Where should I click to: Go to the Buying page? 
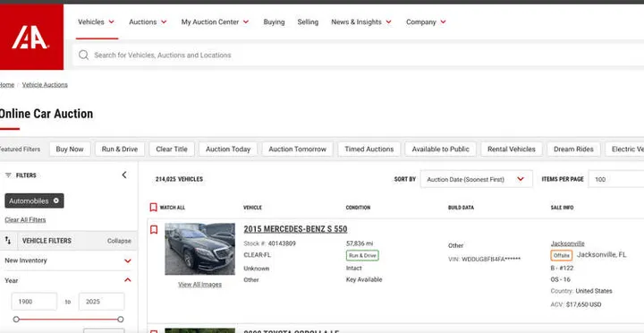[x=274, y=21]
